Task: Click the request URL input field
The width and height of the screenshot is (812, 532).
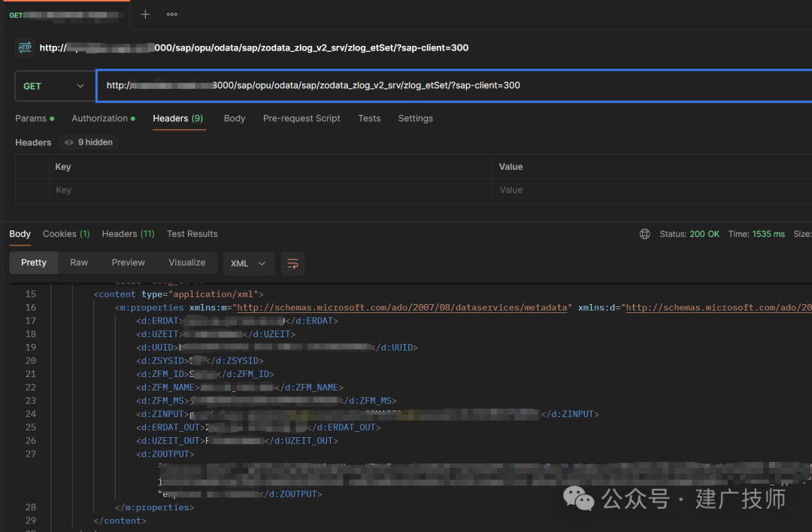Action: click(x=453, y=86)
